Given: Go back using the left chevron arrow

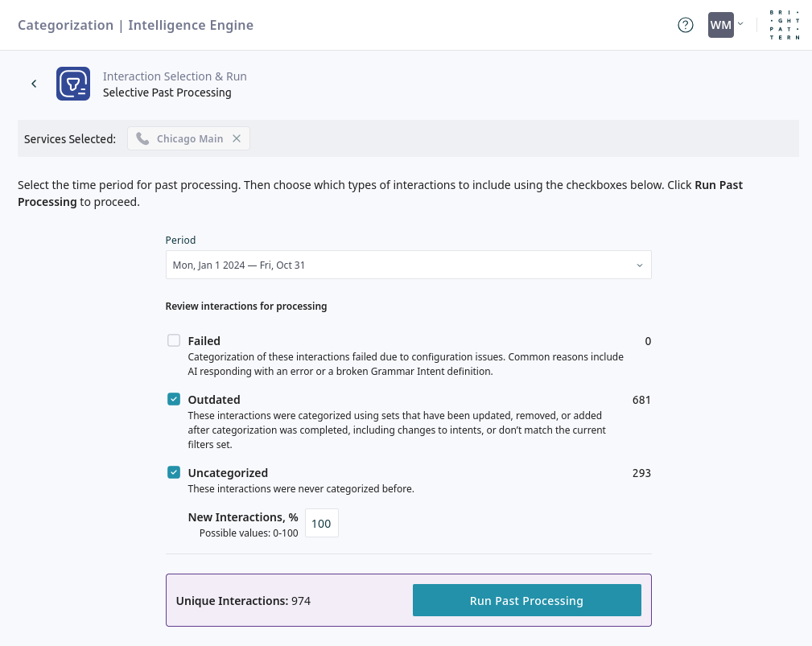Looking at the screenshot, I should point(34,84).
